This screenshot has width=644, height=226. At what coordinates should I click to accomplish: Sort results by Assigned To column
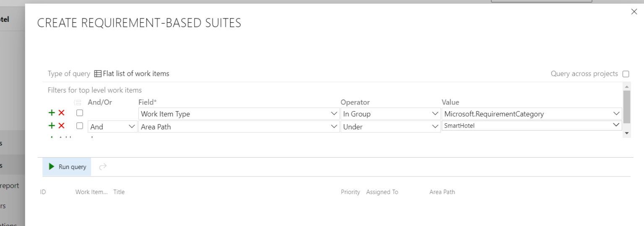click(382, 192)
